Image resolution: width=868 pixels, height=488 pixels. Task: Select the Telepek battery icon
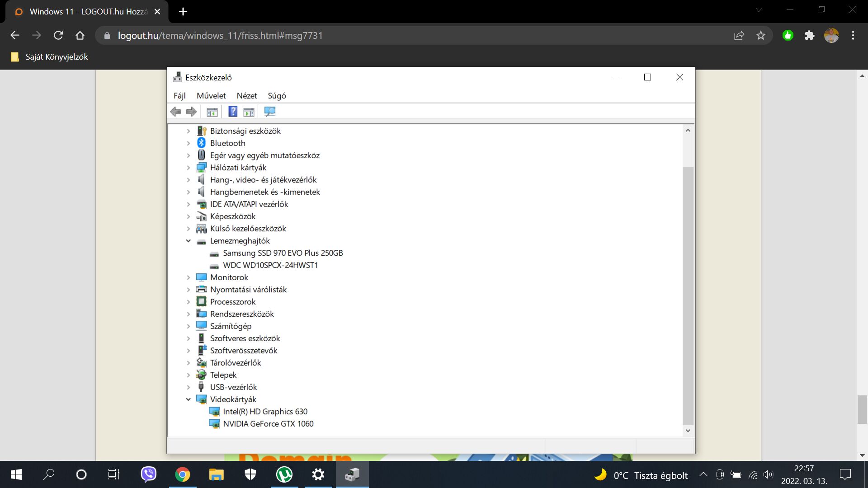tap(202, 375)
